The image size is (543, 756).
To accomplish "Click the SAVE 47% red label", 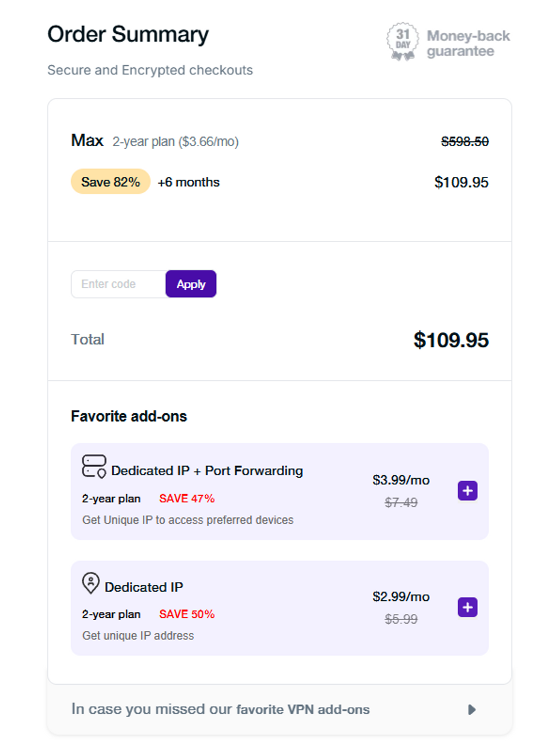I will pos(187,499).
